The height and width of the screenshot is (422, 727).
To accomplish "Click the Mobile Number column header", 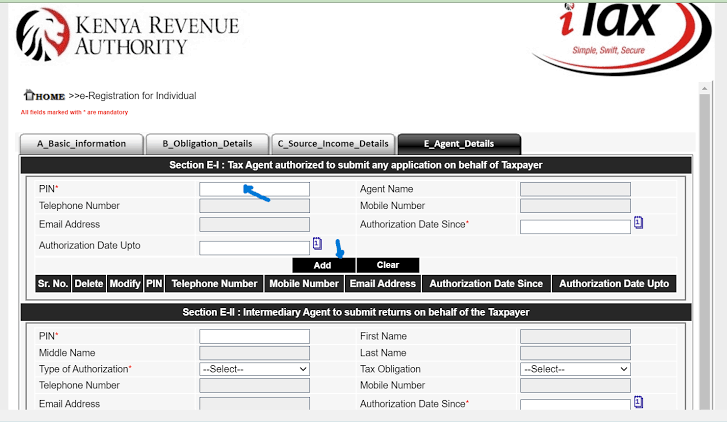I will (x=304, y=284).
